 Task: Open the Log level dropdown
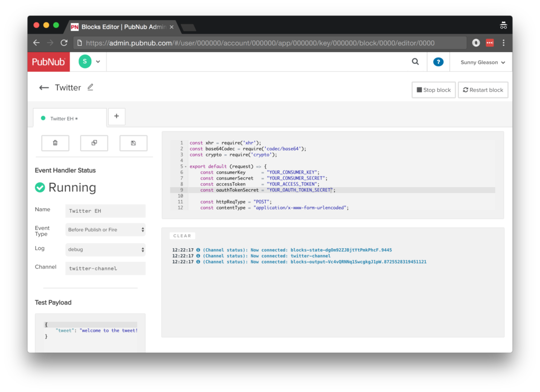105,249
